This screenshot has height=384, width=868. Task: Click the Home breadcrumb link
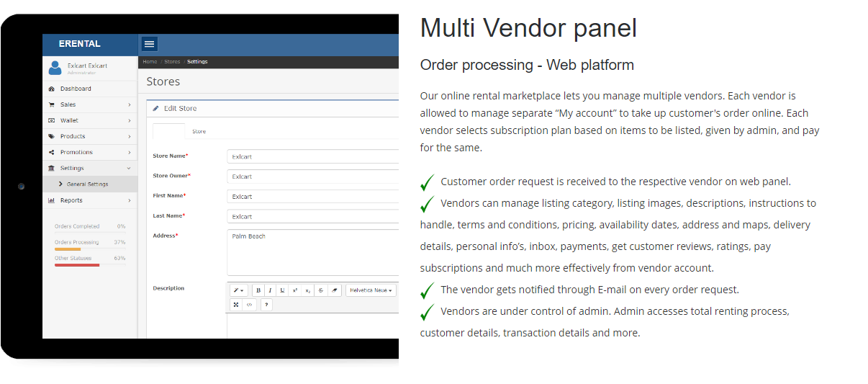150,62
